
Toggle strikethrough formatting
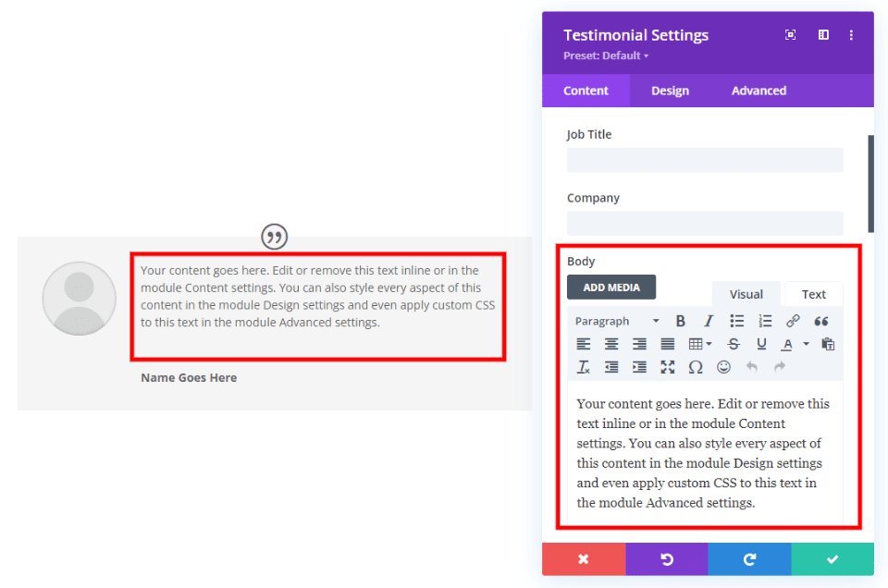(734, 344)
